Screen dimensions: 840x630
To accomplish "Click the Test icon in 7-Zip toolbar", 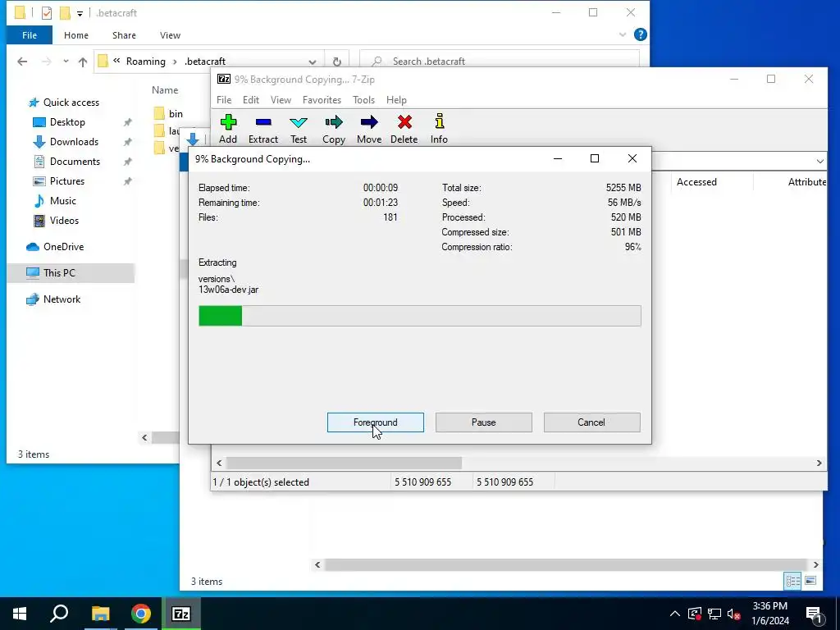I will coord(299,129).
